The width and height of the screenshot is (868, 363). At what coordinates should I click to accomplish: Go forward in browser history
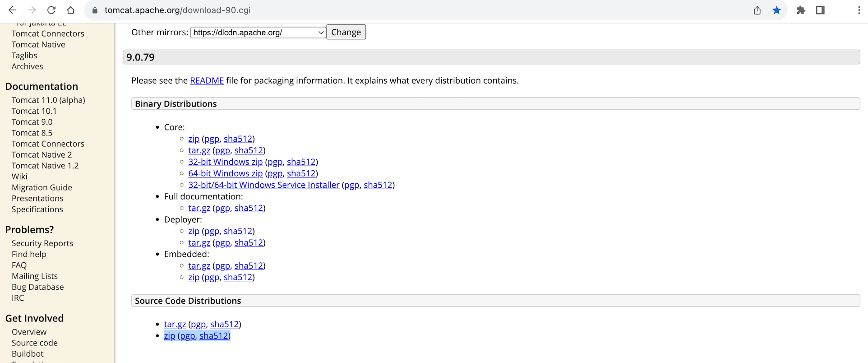(x=32, y=10)
